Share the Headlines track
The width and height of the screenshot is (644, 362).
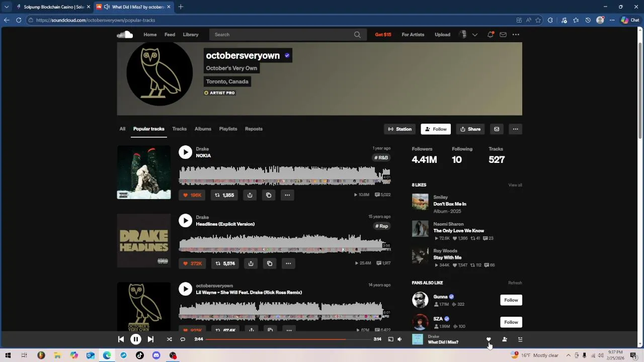(x=251, y=263)
